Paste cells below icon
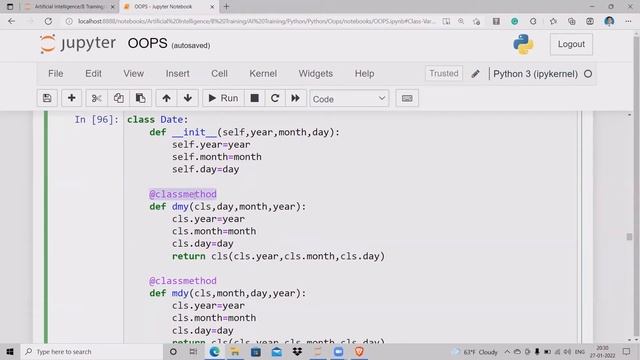 (x=140, y=98)
